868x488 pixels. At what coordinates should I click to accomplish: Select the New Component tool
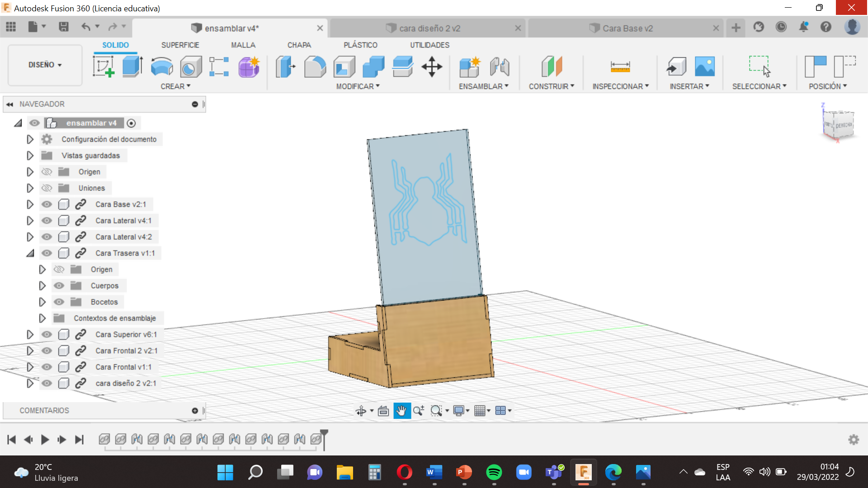(x=470, y=67)
